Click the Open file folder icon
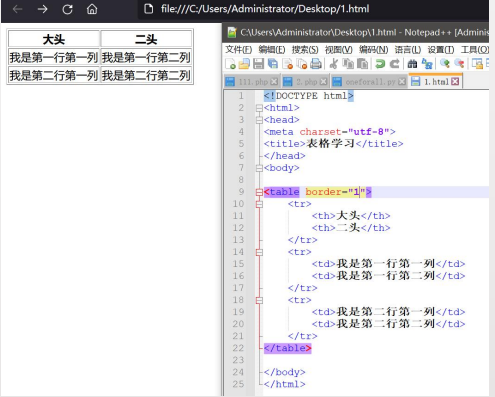Image resolution: width=495 pixels, height=397 pixels. tap(244, 63)
